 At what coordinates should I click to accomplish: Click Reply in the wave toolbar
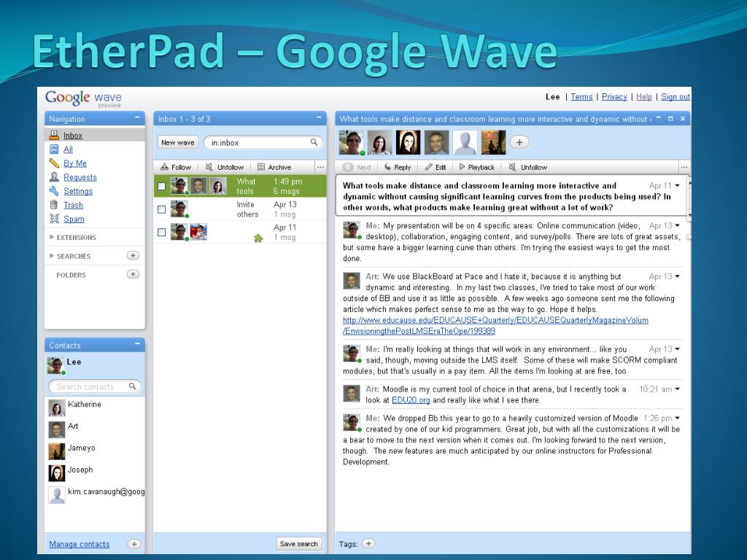click(398, 167)
